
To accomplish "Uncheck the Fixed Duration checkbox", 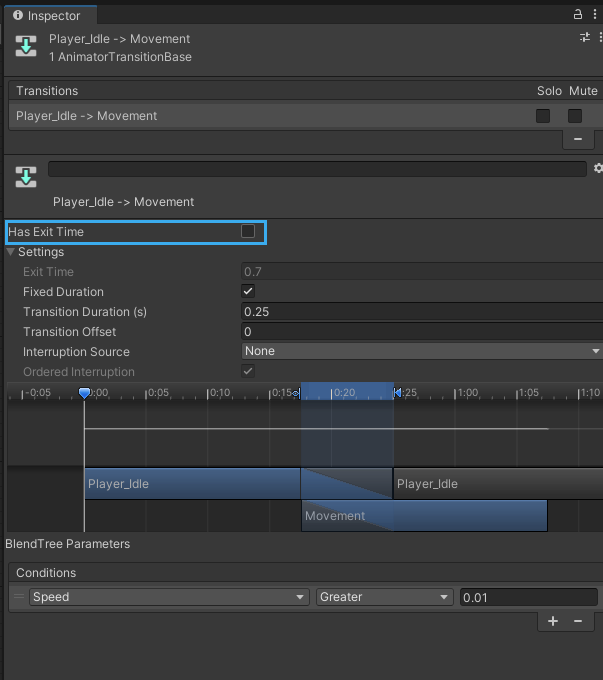I will (248, 291).
